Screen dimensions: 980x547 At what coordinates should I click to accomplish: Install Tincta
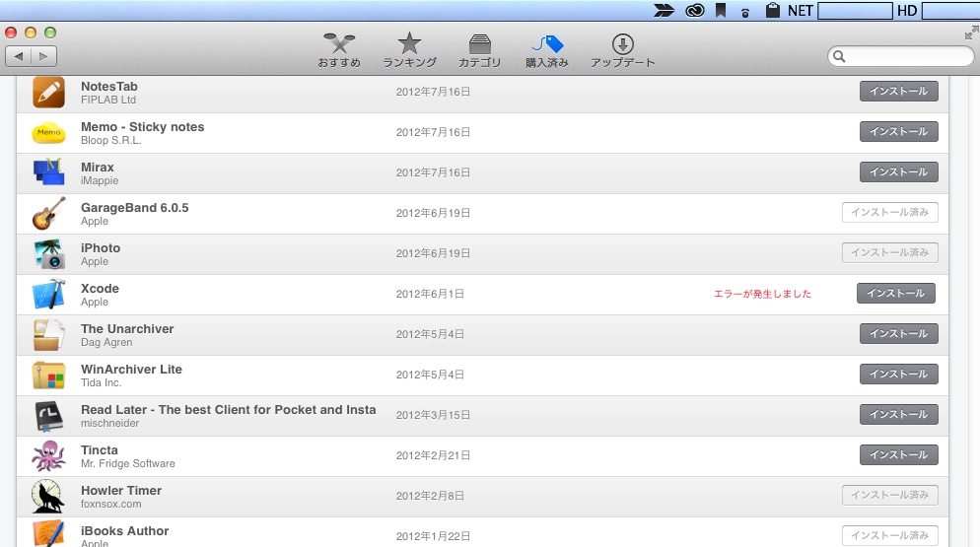point(899,455)
